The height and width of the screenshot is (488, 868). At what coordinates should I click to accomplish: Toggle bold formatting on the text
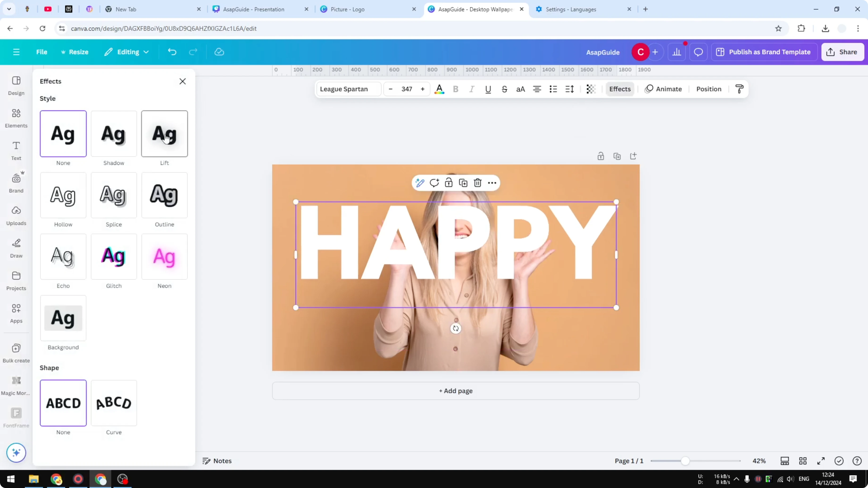click(x=455, y=89)
